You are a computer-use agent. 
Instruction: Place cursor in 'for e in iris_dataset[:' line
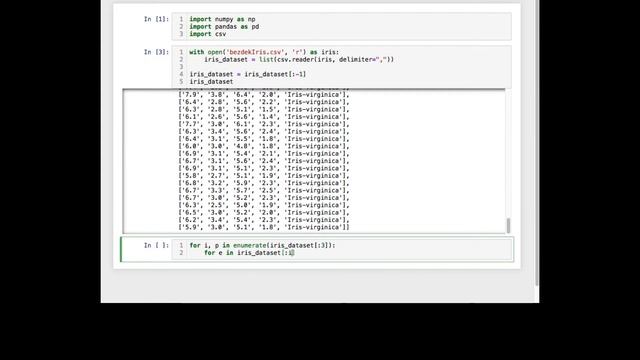(249, 253)
